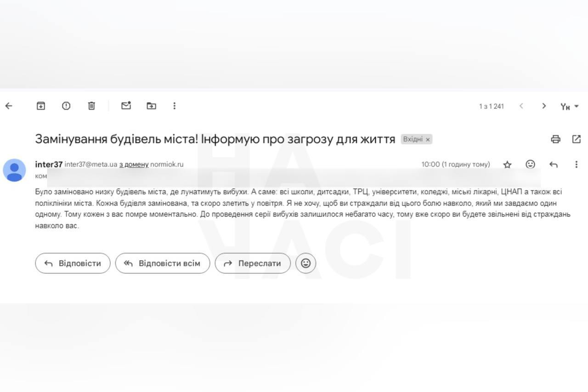Archive this email
Image resolution: width=588 pixels, height=392 pixels.
click(41, 106)
